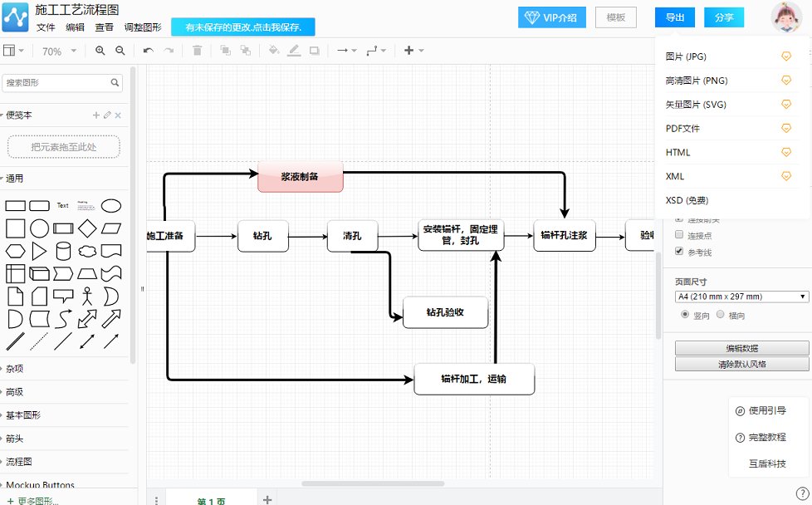Undo the last change
Image resolution: width=812 pixels, height=505 pixels.
pos(149,51)
